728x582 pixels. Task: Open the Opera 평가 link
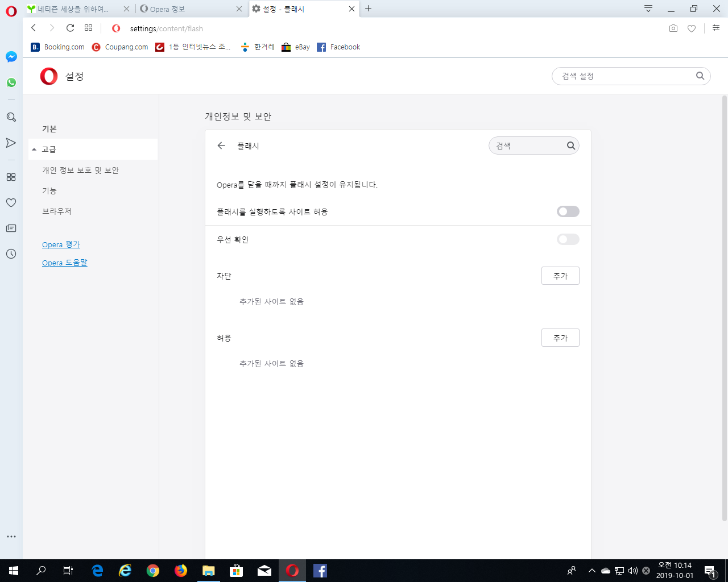(x=61, y=244)
